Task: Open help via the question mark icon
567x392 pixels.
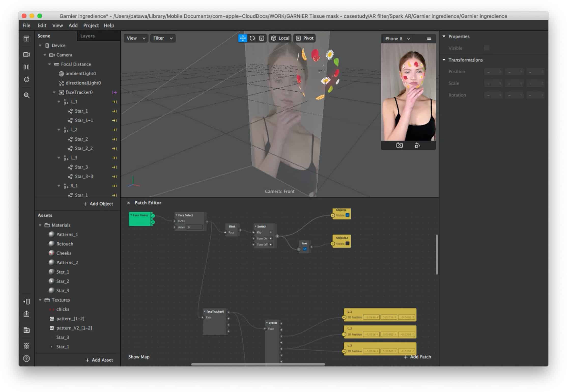Action: point(26,358)
